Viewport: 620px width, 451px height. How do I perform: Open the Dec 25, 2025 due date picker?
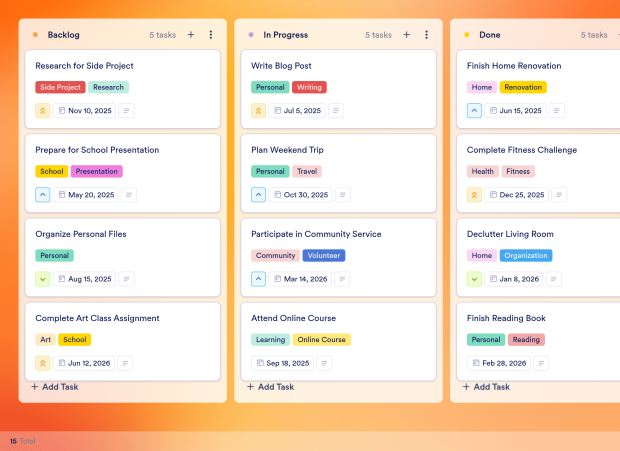click(516, 195)
